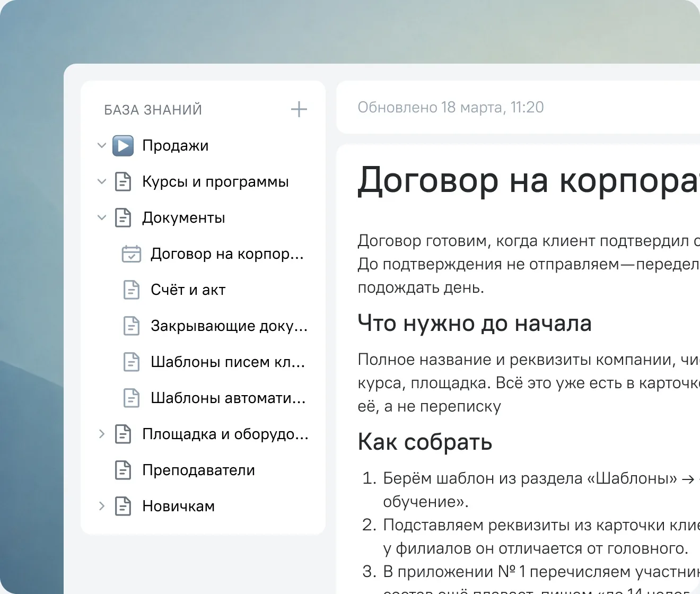Click the paragraph starting Договор готовим
This screenshot has width=700, height=594.
tap(529, 264)
